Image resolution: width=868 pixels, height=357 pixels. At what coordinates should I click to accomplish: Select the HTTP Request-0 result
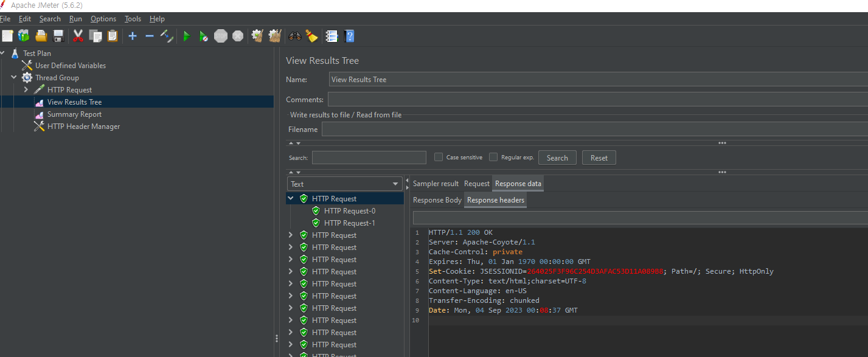pos(350,211)
